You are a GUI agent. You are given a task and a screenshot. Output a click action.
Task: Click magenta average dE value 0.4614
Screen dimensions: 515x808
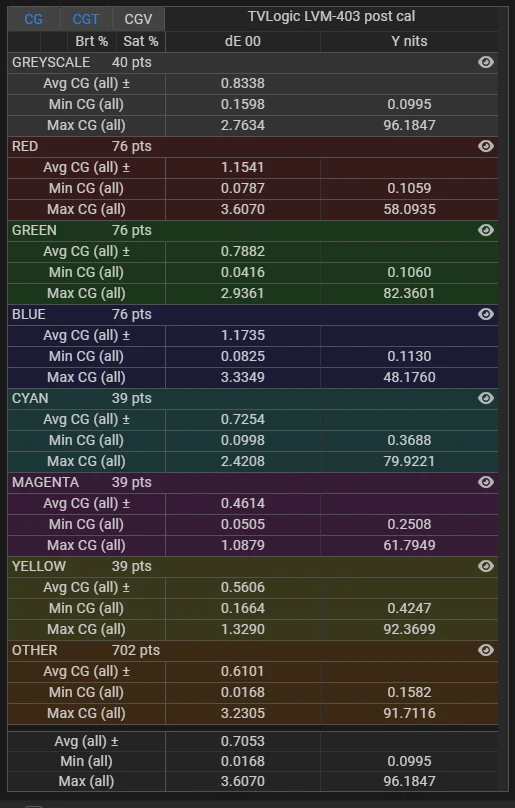[243, 503]
